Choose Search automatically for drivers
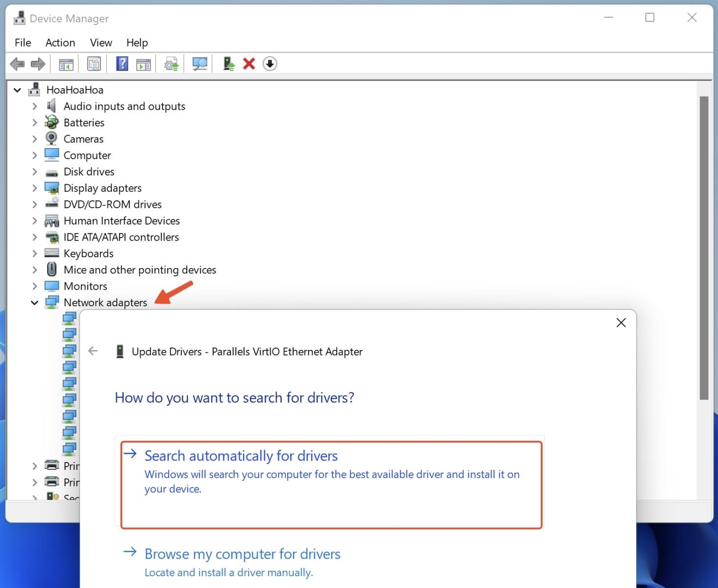The height and width of the screenshot is (588, 718). coord(241,456)
